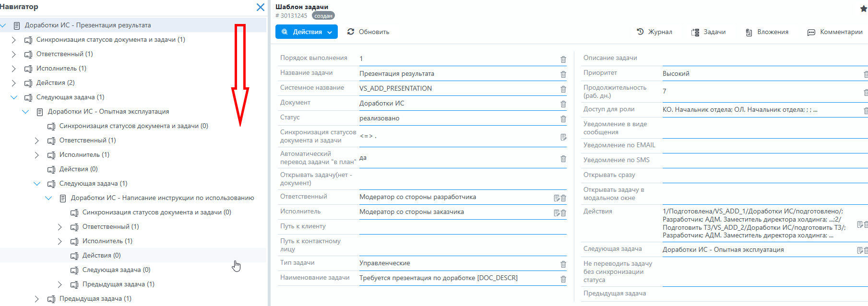Click trash icon in Статус row
Viewport: 868px width, 306px height.
[563, 119]
